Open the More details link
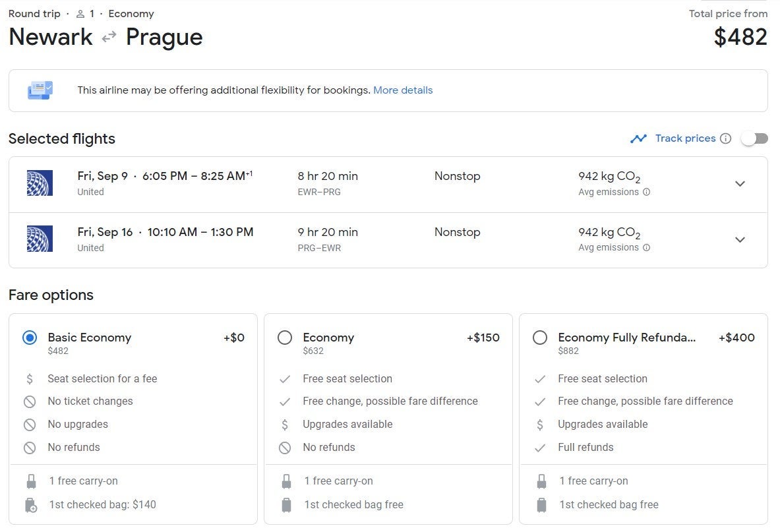 (403, 90)
